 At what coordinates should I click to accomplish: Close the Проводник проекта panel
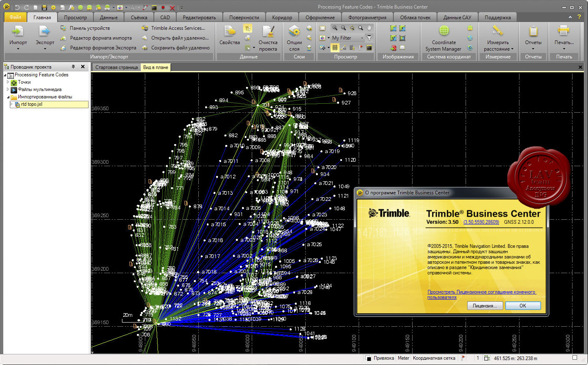tap(83, 67)
